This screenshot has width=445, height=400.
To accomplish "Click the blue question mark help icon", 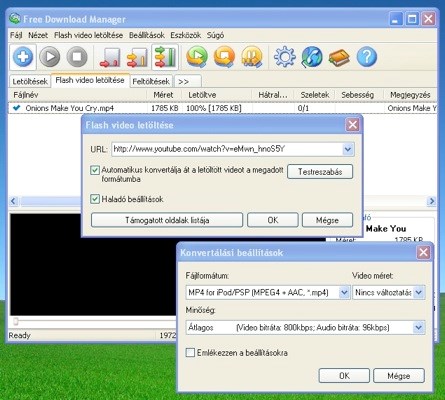I will point(367,57).
